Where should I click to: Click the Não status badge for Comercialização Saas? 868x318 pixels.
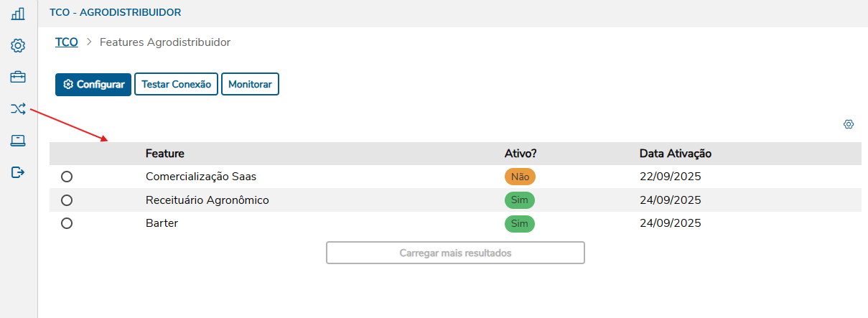point(520,177)
